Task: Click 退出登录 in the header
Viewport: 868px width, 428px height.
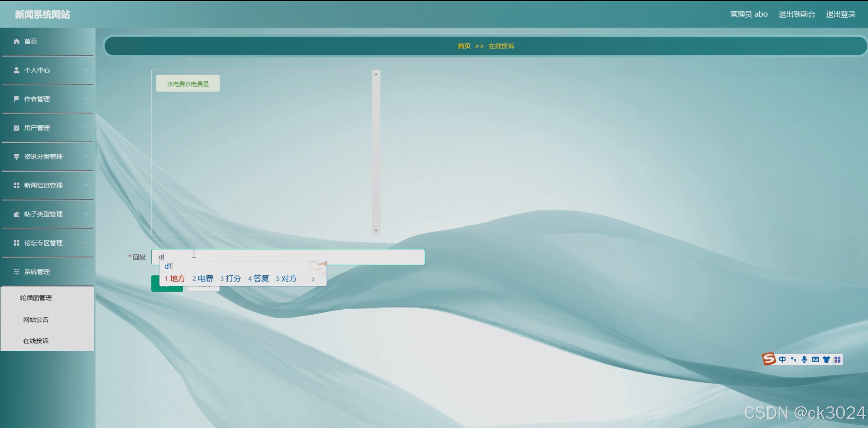Action: [x=841, y=14]
